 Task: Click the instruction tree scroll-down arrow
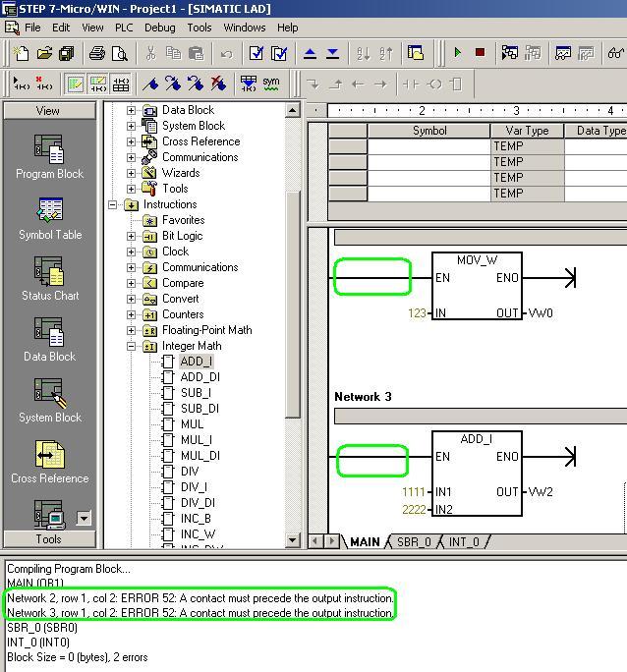point(292,540)
